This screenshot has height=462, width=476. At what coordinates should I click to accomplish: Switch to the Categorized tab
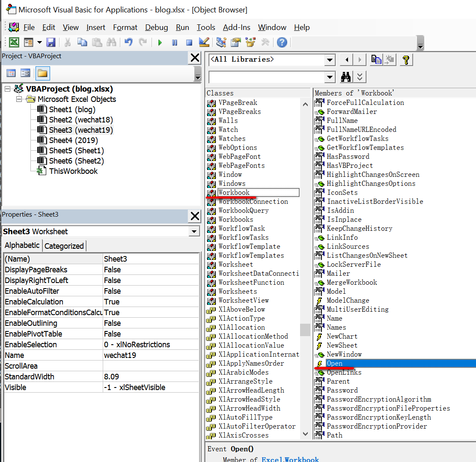tap(64, 246)
